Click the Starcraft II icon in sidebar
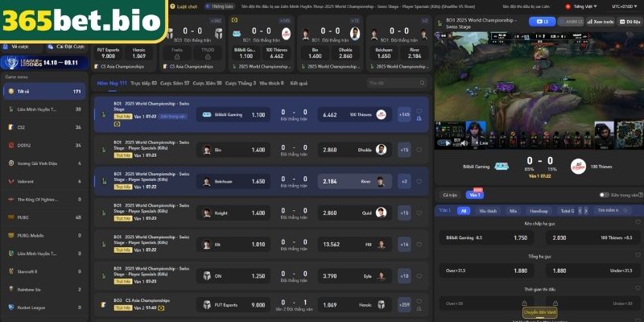This screenshot has height=322, width=644. pyautogui.click(x=11, y=271)
